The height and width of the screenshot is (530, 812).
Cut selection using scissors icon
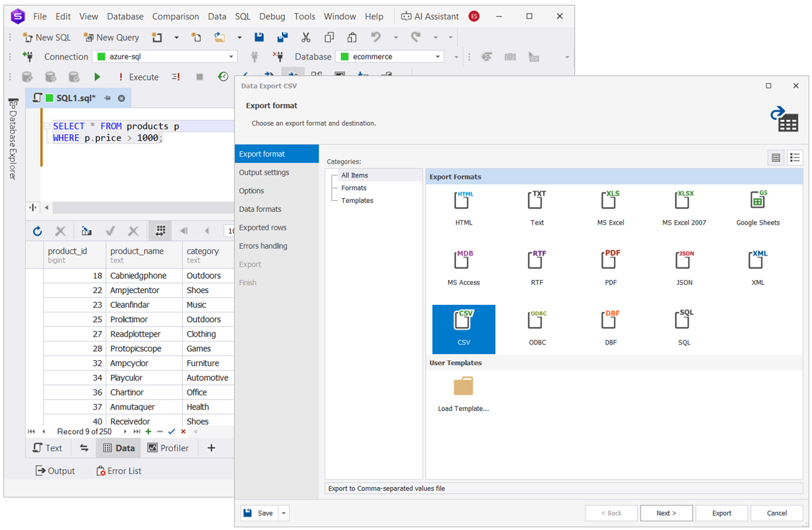(x=306, y=37)
